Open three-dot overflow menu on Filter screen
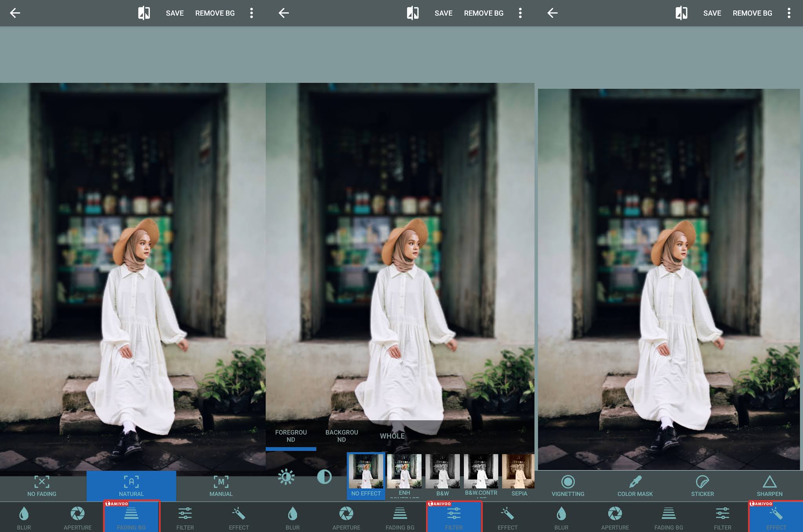Viewport: 803px width, 532px height. [x=520, y=13]
